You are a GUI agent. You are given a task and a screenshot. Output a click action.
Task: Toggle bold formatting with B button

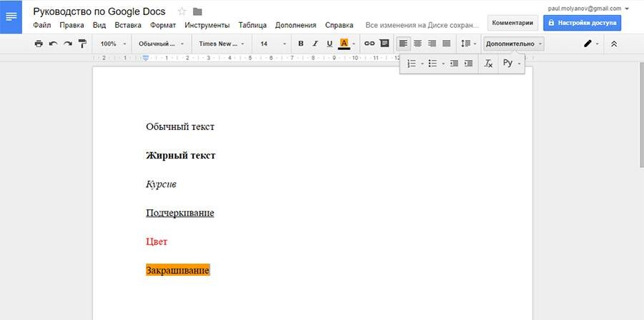pyautogui.click(x=301, y=44)
